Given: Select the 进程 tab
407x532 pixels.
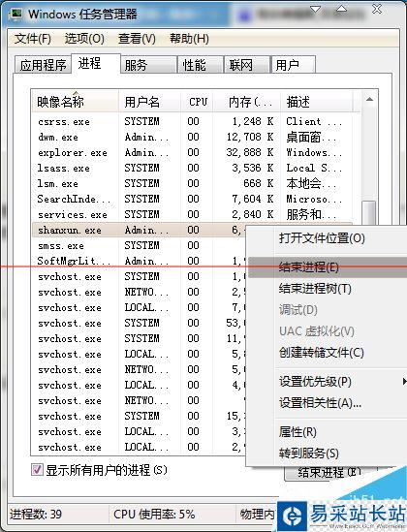Looking at the screenshot, I should (96, 63).
